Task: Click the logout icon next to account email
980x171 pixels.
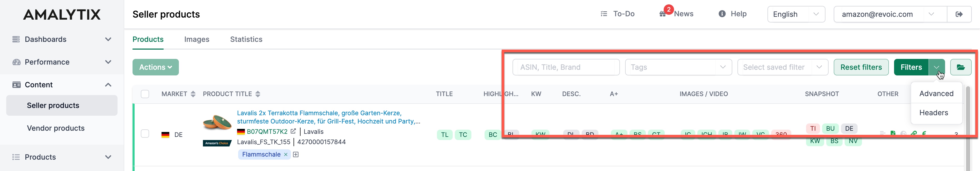Action: click(959, 14)
